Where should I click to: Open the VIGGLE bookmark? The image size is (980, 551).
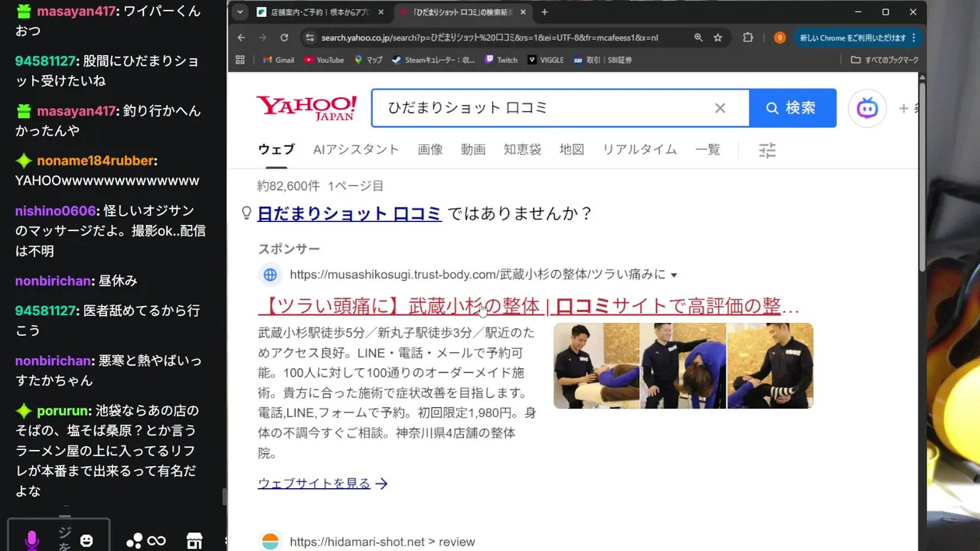tap(545, 60)
